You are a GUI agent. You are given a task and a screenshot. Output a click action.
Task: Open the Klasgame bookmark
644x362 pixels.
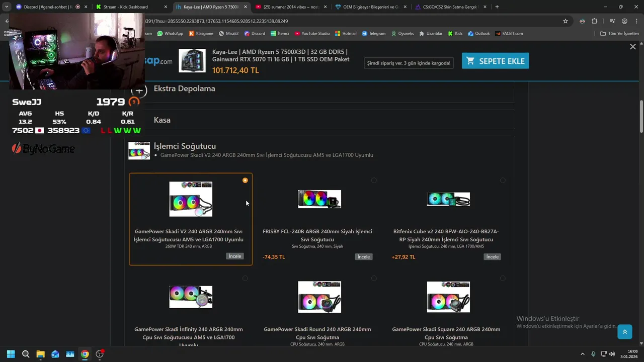tap(201, 34)
